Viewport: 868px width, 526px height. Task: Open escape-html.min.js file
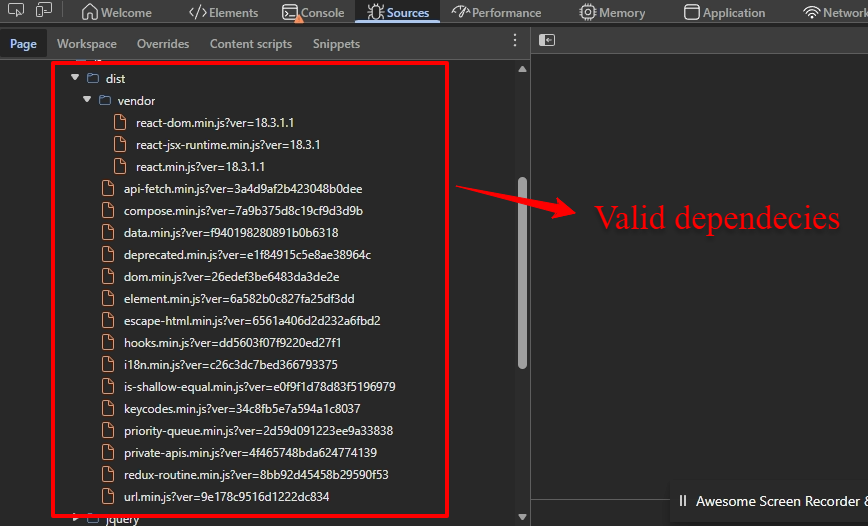click(252, 321)
